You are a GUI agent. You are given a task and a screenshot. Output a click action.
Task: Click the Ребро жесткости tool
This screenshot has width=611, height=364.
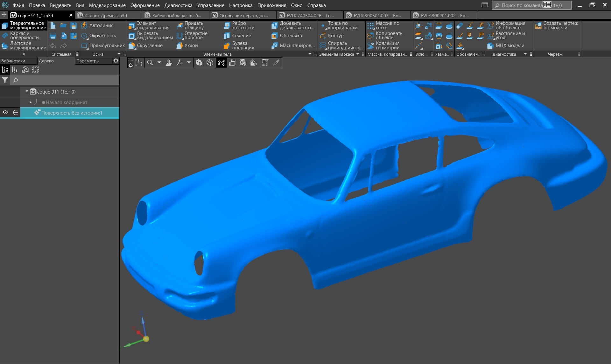239,25
